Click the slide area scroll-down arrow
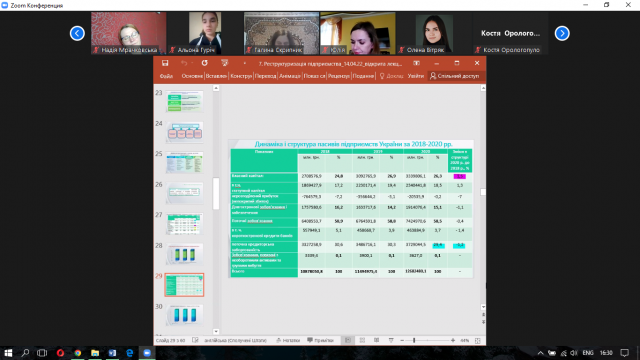 coord(483,307)
